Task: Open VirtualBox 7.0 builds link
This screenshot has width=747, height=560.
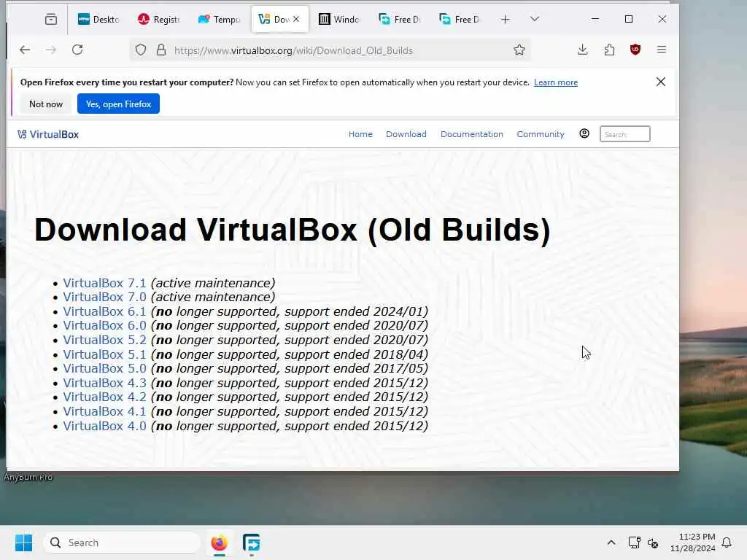Action: click(104, 297)
